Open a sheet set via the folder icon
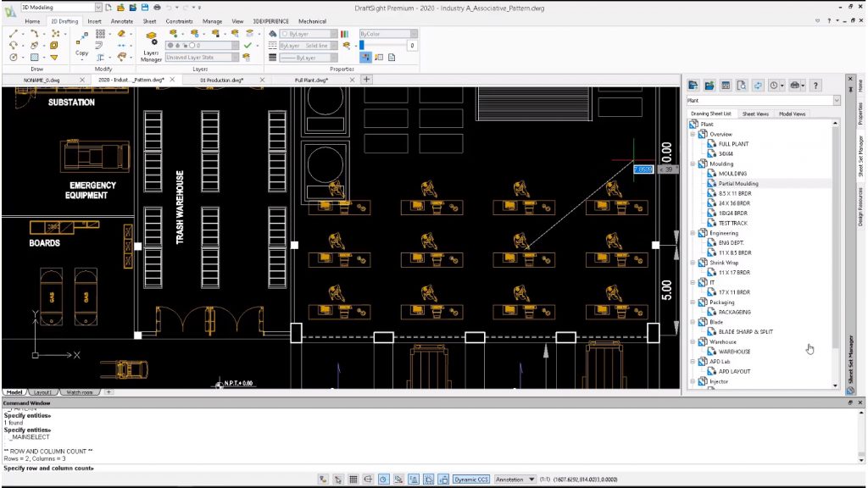868x488 pixels. tap(709, 85)
